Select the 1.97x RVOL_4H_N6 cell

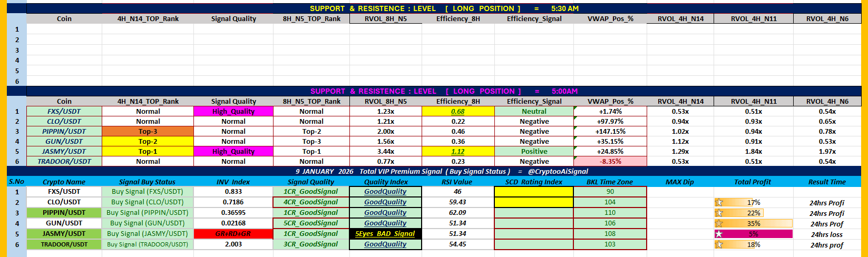coord(827,152)
